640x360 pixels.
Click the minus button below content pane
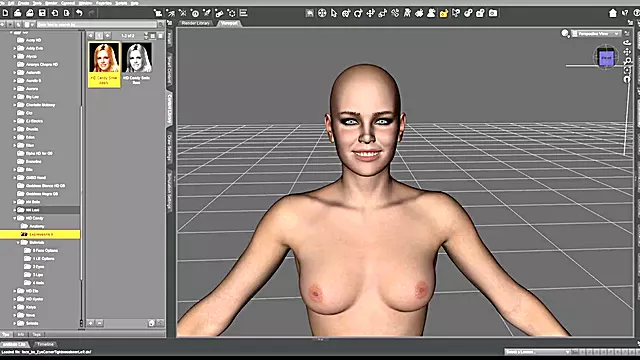click(x=100, y=323)
